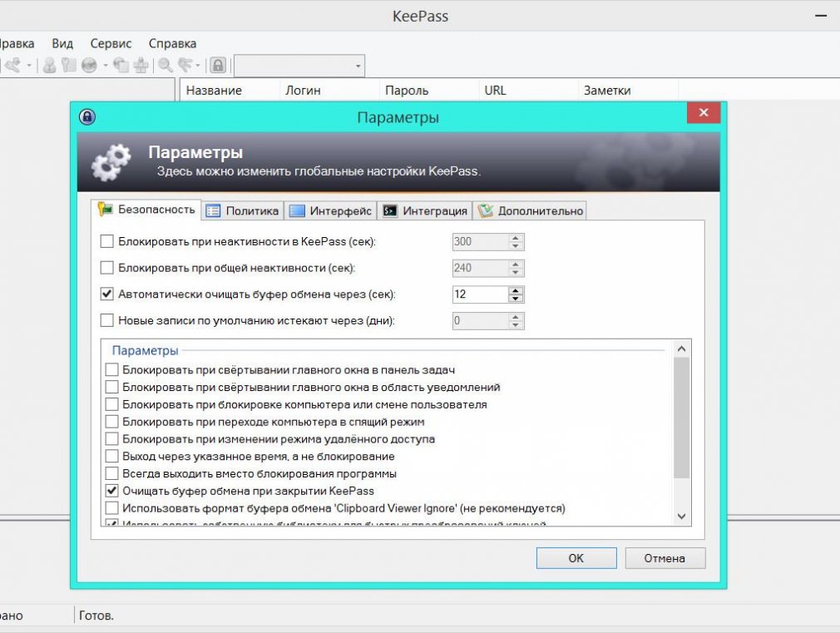
Task: Click the Copy URL to clipboard icon
Action: point(121,66)
